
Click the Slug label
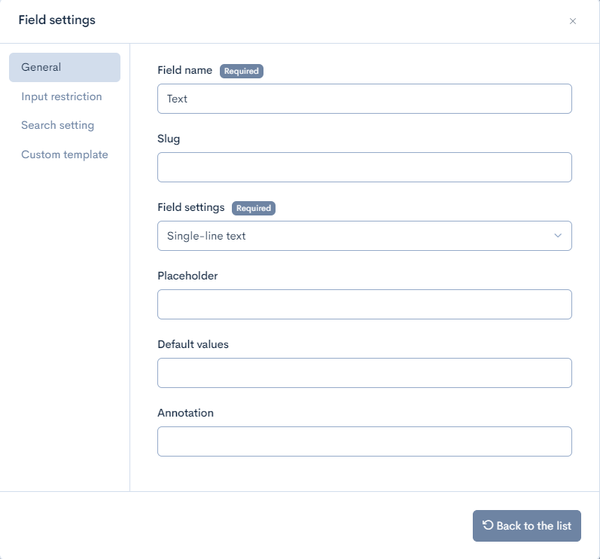point(168,139)
